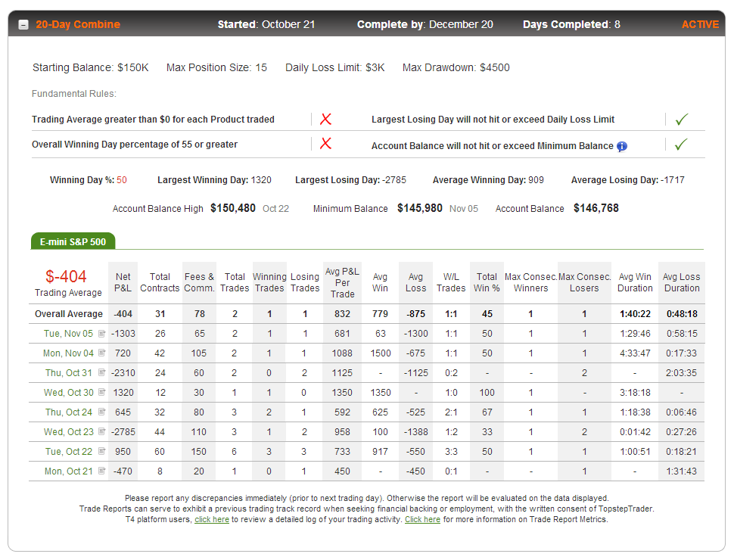Click the Avg P&L Per Trade header
The width and height of the screenshot is (734, 560).
pyautogui.click(x=342, y=283)
